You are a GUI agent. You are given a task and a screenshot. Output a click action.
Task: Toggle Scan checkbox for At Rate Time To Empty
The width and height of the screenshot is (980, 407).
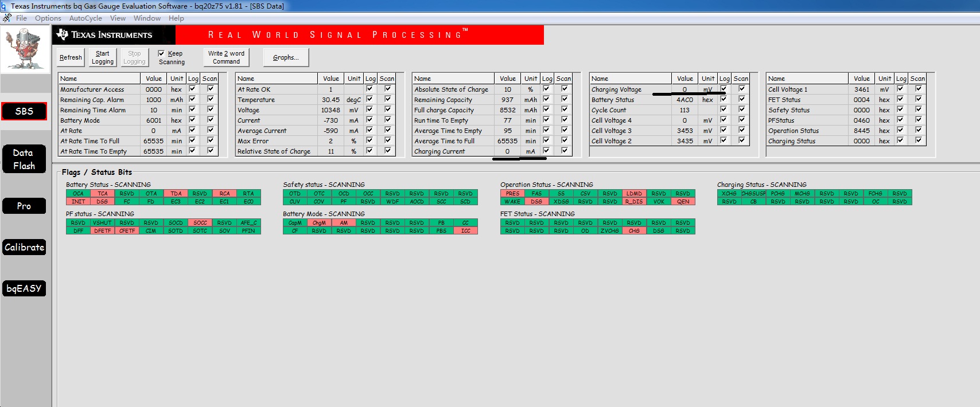tap(211, 151)
